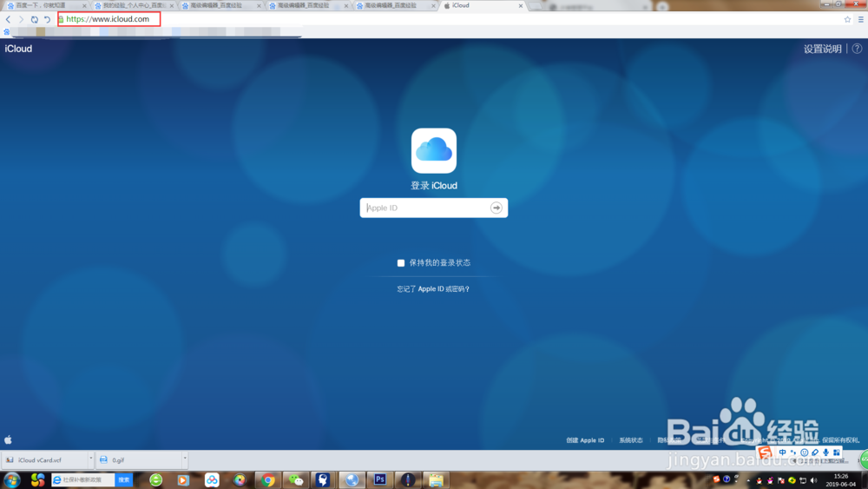Screen dimensions: 868x489
Task: Open Google Chrome from the taskbar
Action: click(268, 480)
